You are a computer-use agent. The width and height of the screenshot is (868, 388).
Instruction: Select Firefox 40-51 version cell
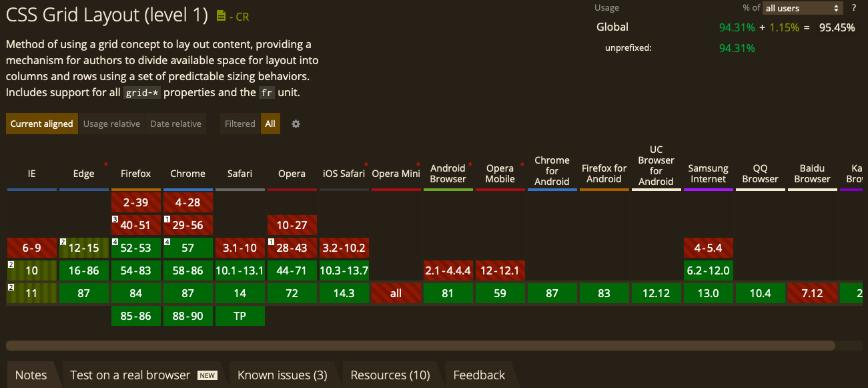[136, 226]
